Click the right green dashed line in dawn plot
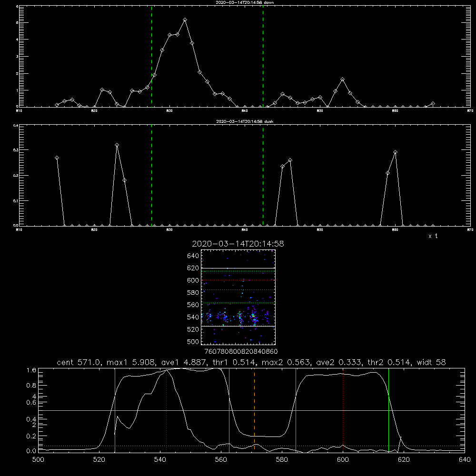The height and width of the screenshot is (476, 476). coord(263,56)
